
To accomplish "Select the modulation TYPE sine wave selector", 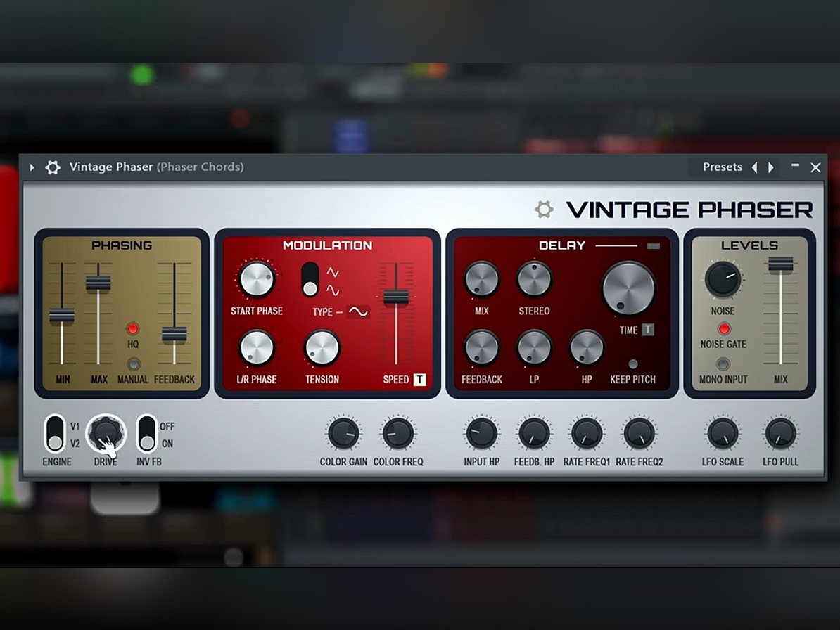I will 358,311.
